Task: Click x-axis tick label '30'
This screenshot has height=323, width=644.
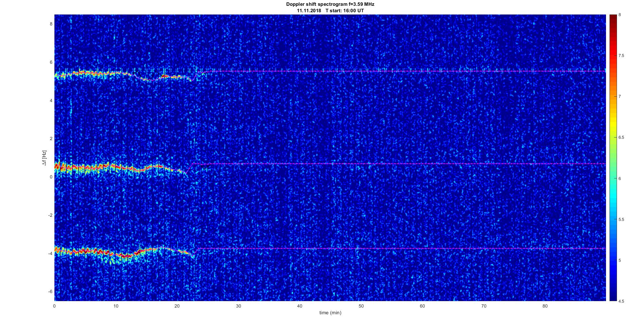Action: pos(238,306)
